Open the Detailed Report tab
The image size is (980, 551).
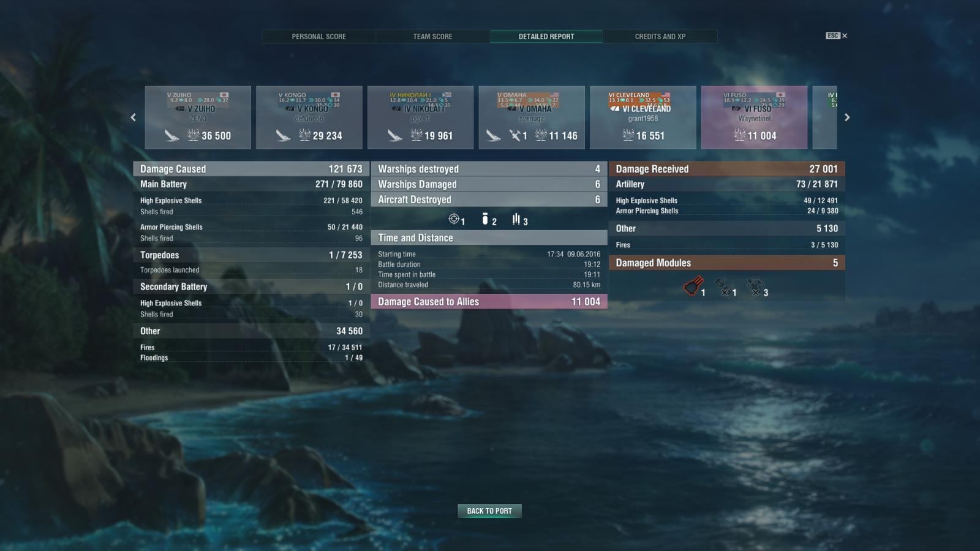(x=546, y=37)
